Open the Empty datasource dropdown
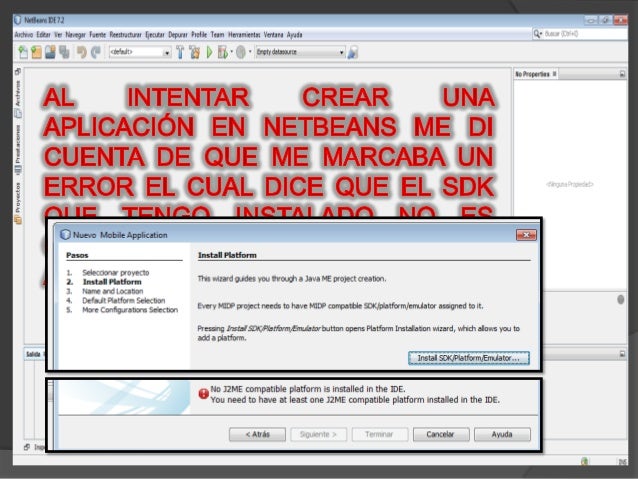Viewport: 638px width, 479px height. click(x=341, y=52)
